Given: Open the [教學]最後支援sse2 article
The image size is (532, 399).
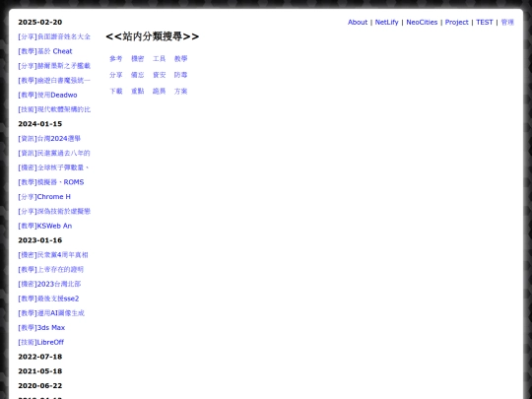Looking at the screenshot, I should click(x=48, y=299).
